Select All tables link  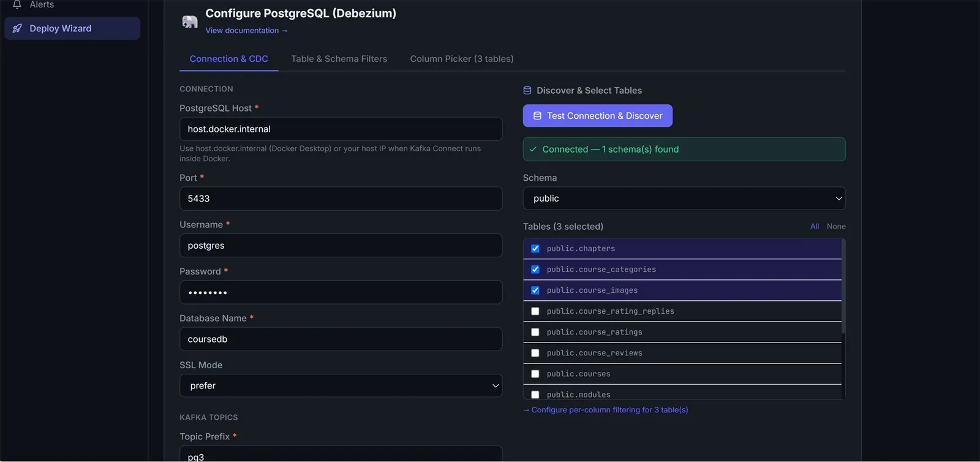pyautogui.click(x=815, y=227)
